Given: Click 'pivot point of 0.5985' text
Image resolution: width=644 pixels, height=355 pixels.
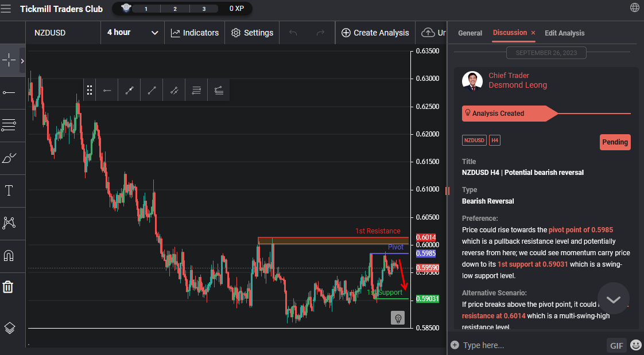Looking at the screenshot, I should pyautogui.click(x=581, y=230).
